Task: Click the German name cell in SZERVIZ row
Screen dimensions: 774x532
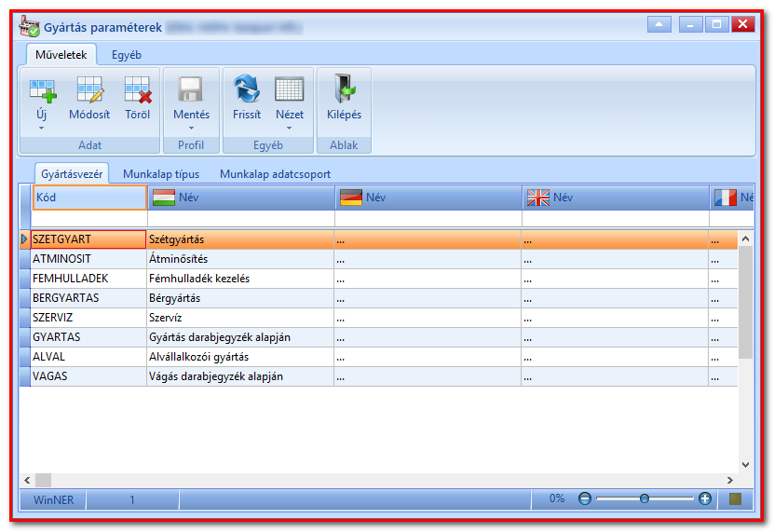Action: click(428, 318)
